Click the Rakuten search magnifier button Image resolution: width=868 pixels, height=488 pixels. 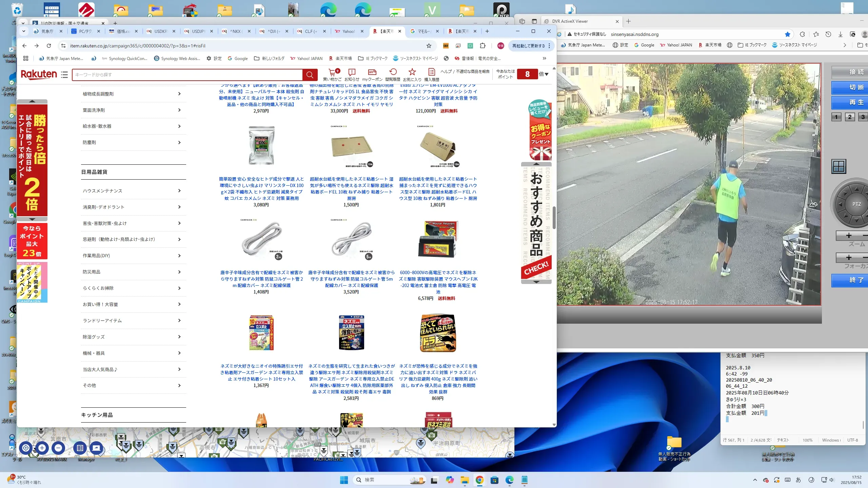[310, 75]
